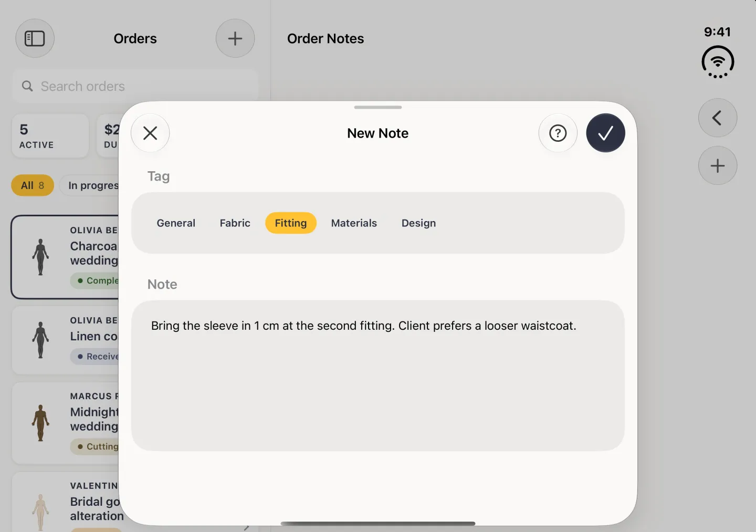The width and height of the screenshot is (756, 532).
Task: Select the Fabric tag
Action: (x=235, y=223)
